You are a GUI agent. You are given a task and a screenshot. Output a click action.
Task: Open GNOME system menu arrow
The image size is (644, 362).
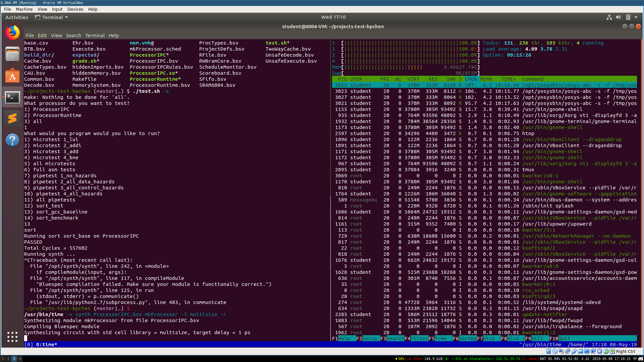pos(636,17)
